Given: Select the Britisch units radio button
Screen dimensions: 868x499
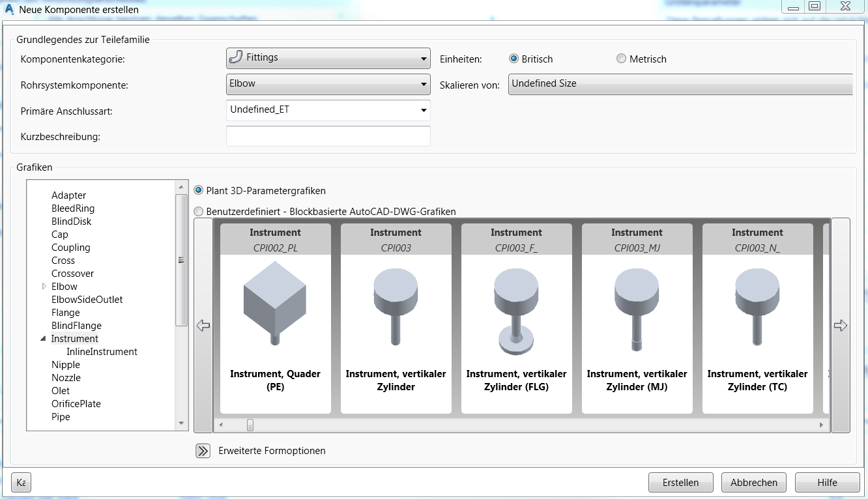Looking at the screenshot, I should [x=514, y=59].
